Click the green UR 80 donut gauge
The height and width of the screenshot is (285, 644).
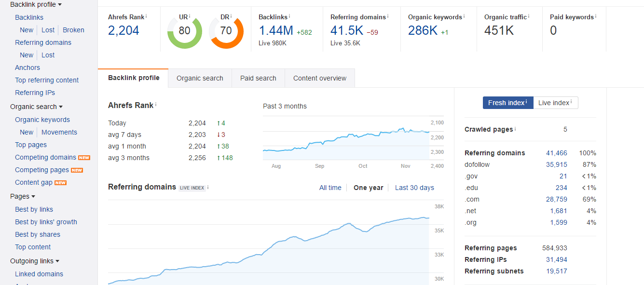[184, 31]
